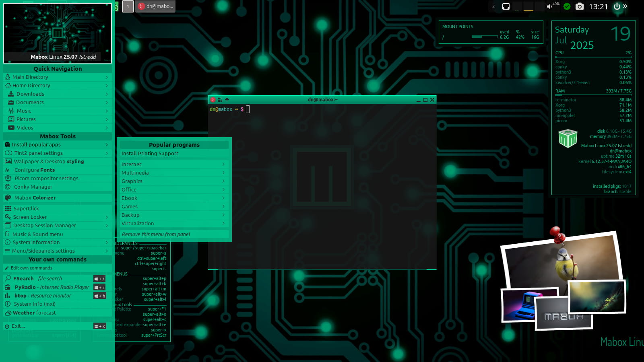Expand the System information submenu arrow
Screen dimensions: 644x362
tap(107, 242)
